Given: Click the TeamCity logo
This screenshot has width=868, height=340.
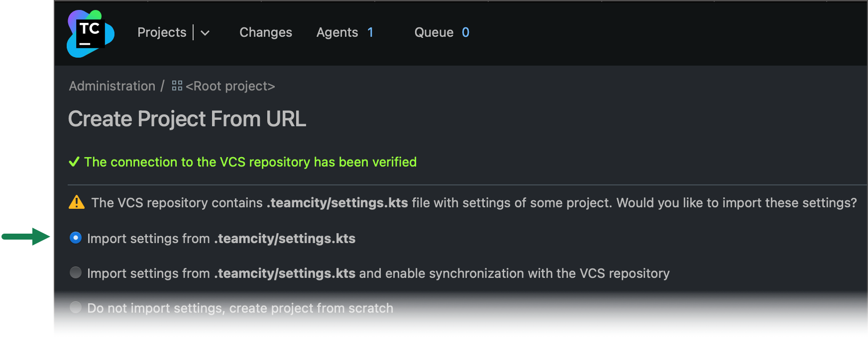Looking at the screenshot, I should [x=90, y=34].
